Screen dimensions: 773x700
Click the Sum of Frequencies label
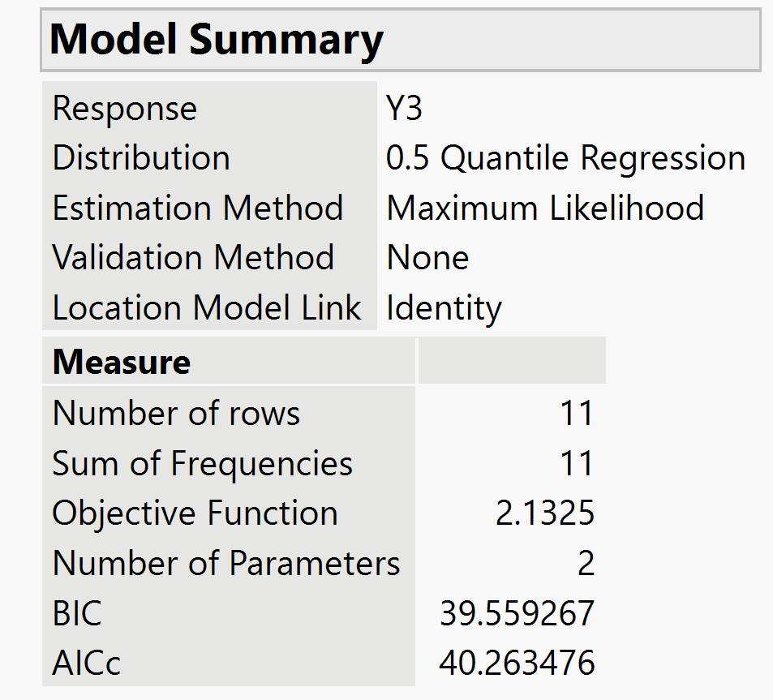coord(203,464)
